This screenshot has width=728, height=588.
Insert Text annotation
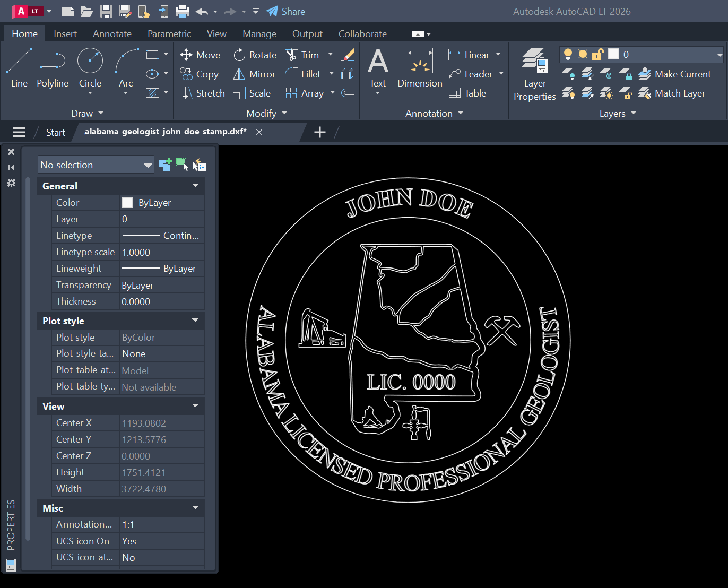[378, 68]
